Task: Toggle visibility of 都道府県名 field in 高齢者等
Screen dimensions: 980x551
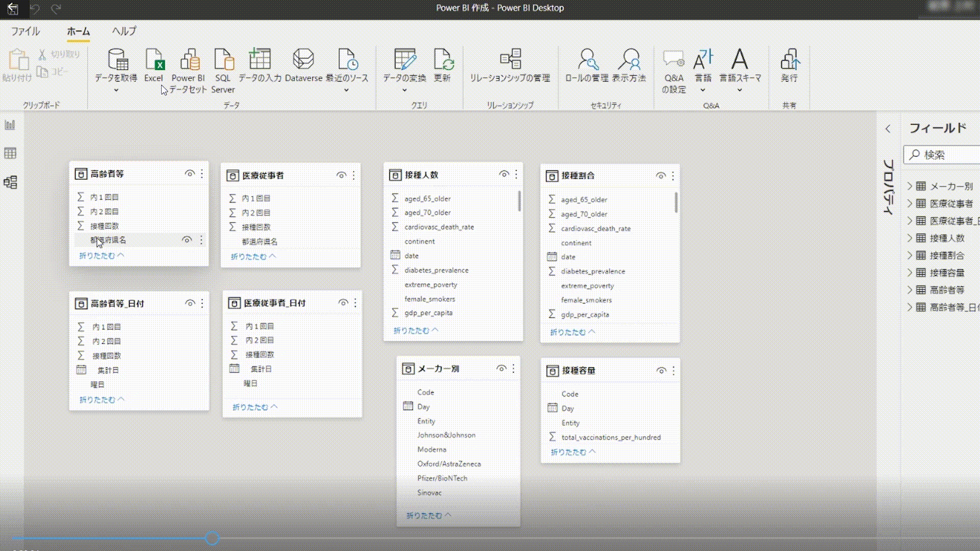Action: (x=187, y=240)
